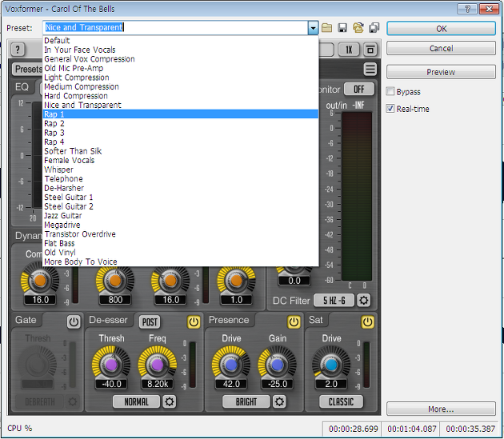
Task: Click the Preset name text field
Action: tap(175, 28)
